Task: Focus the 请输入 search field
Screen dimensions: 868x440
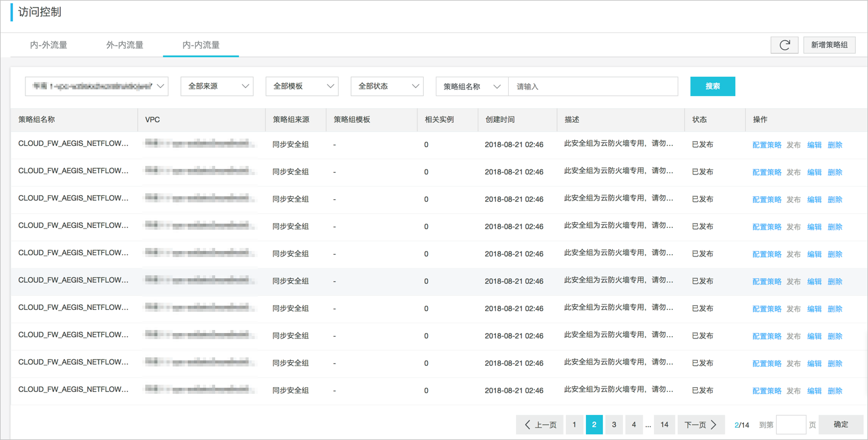Action: tap(593, 86)
